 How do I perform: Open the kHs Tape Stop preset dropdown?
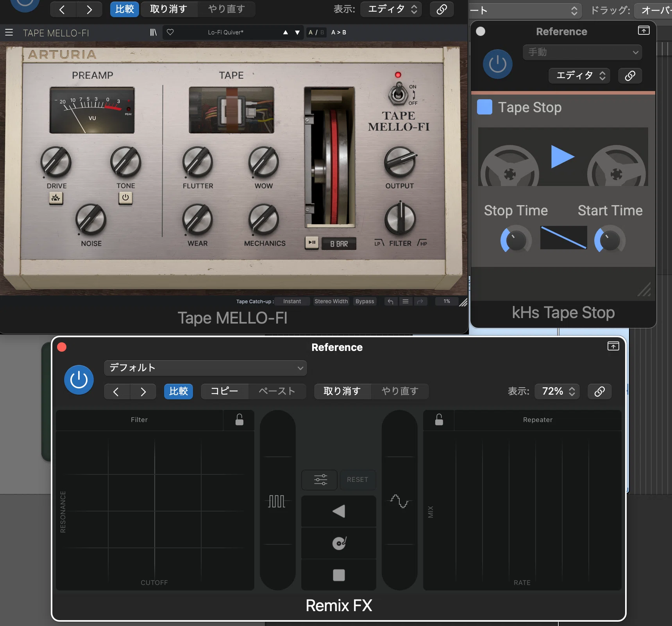(x=583, y=52)
